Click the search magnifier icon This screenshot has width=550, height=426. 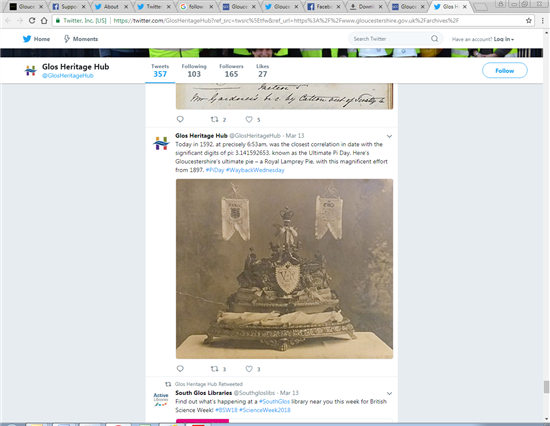click(x=434, y=39)
